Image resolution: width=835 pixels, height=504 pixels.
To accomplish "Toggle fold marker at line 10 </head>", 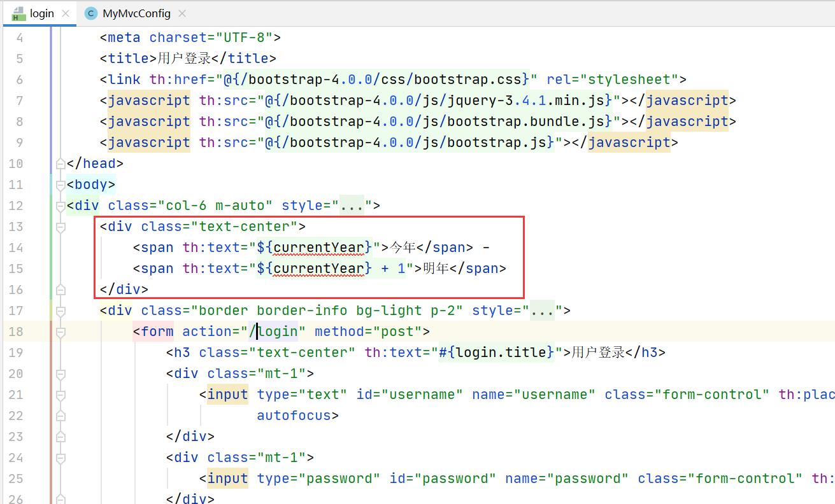I will tap(61, 164).
